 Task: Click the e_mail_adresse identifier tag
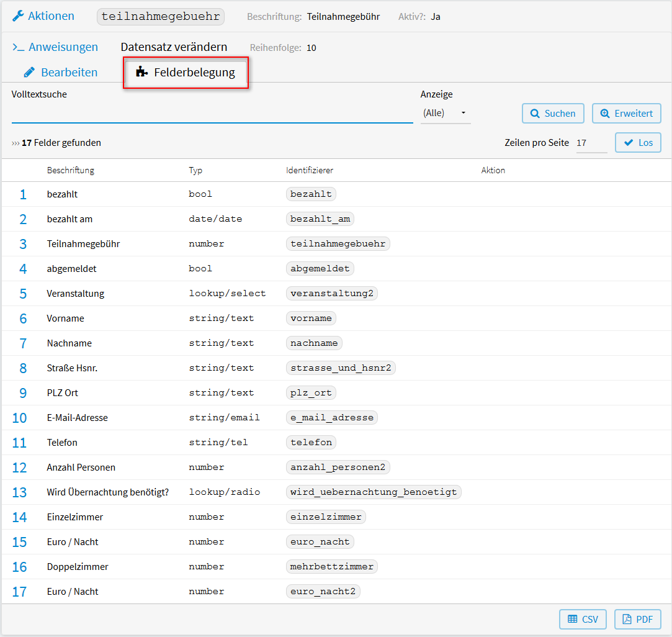tap(332, 418)
